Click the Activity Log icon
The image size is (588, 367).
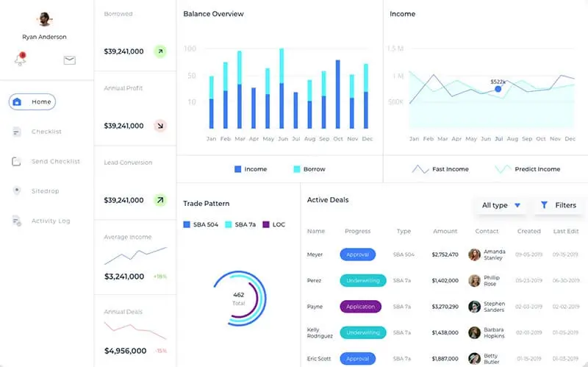click(x=17, y=221)
